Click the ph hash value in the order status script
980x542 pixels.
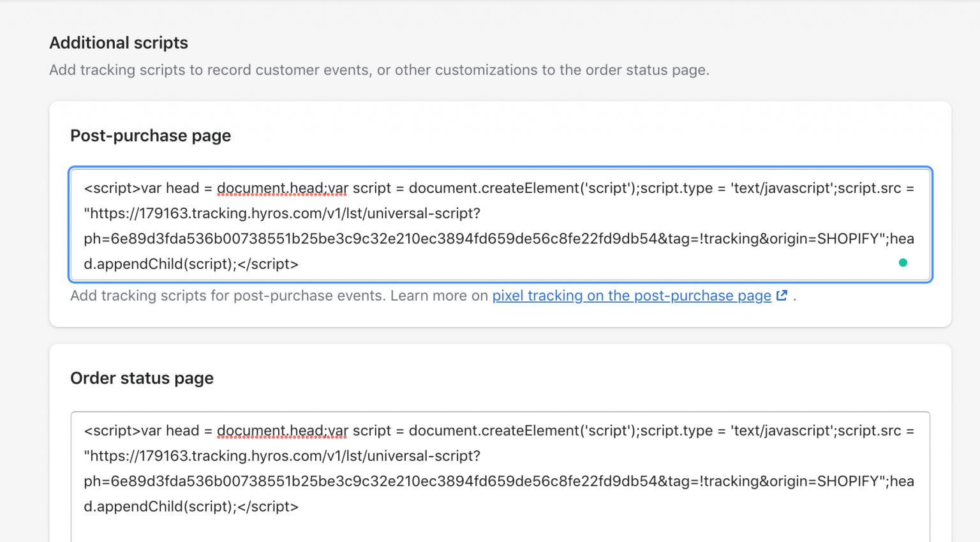coord(255,481)
